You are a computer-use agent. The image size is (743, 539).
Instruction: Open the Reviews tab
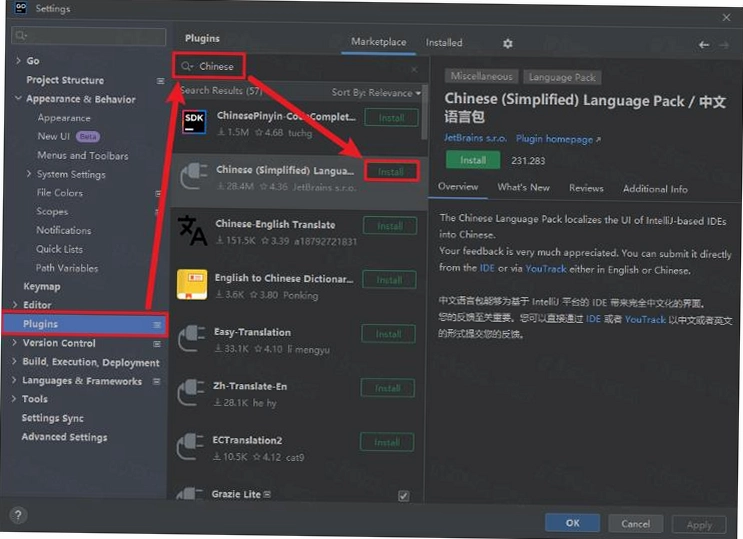point(586,188)
